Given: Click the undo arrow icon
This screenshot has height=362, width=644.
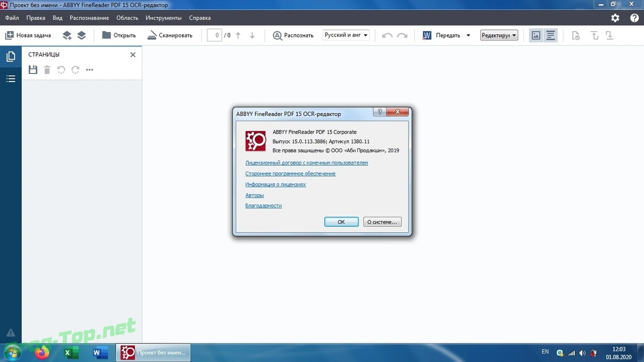Looking at the screenshot, I should tap(387, 35).
